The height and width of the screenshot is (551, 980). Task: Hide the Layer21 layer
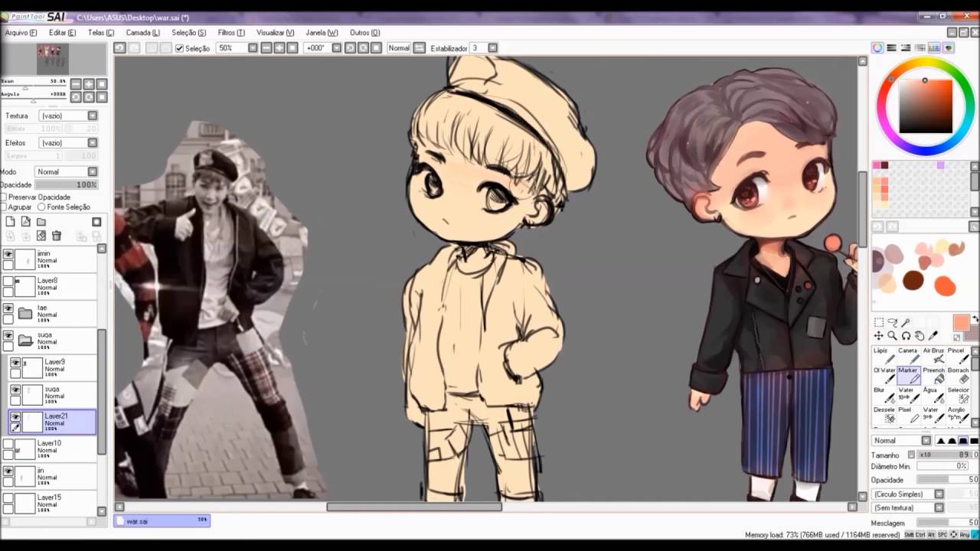tap(15, 417)
